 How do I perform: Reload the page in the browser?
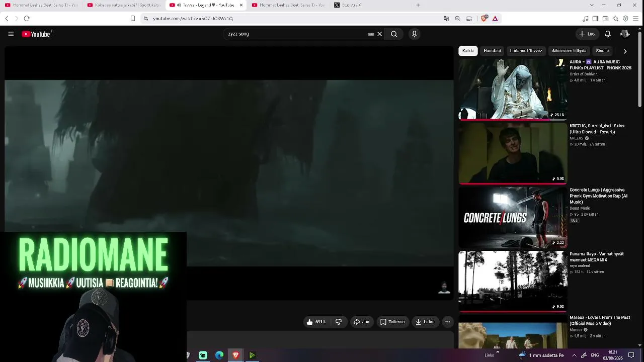point(27,19)
